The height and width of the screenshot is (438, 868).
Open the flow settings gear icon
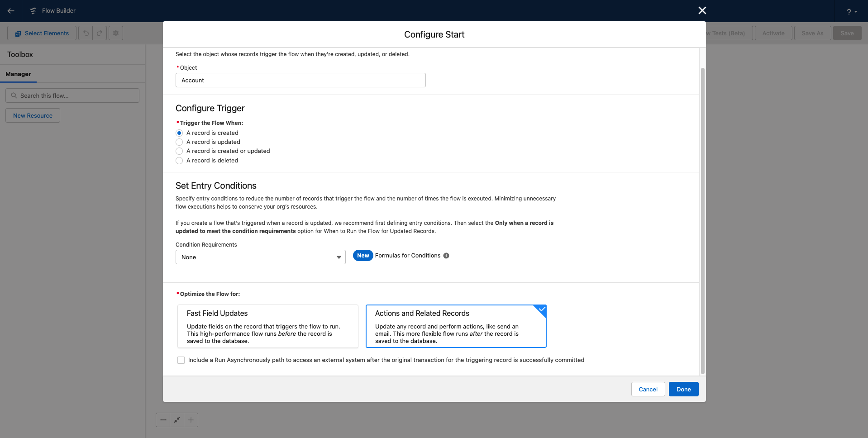[x=115, y=33]
